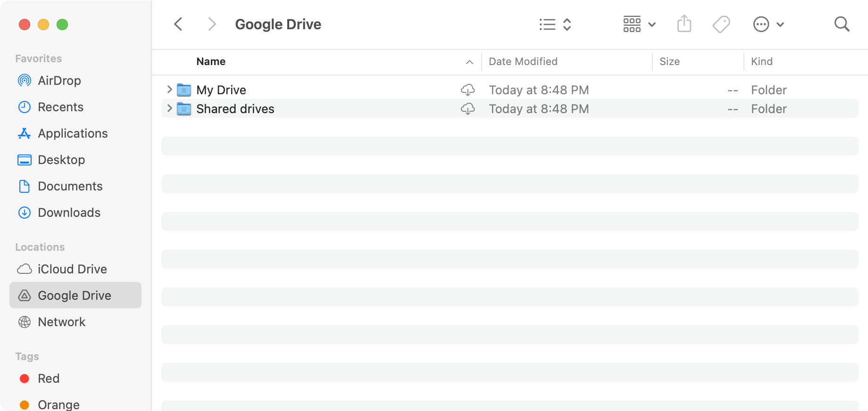
Task: Select the Shared drives row
Action: click(330, 109)
